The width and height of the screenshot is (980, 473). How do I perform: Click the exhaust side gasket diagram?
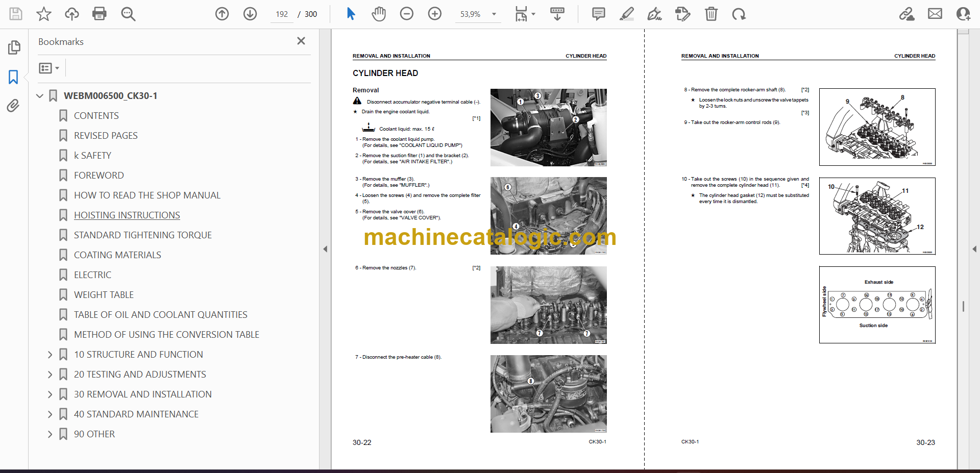click(x=877, y=305)
